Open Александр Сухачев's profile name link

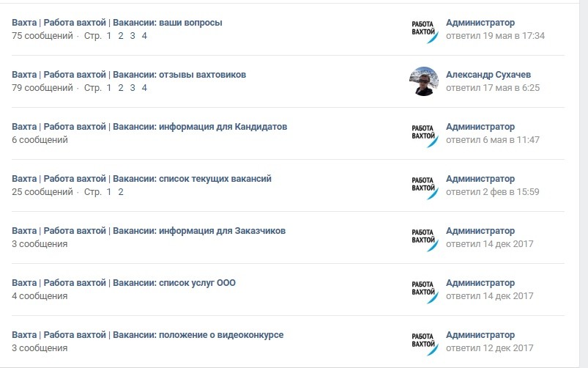488,75
